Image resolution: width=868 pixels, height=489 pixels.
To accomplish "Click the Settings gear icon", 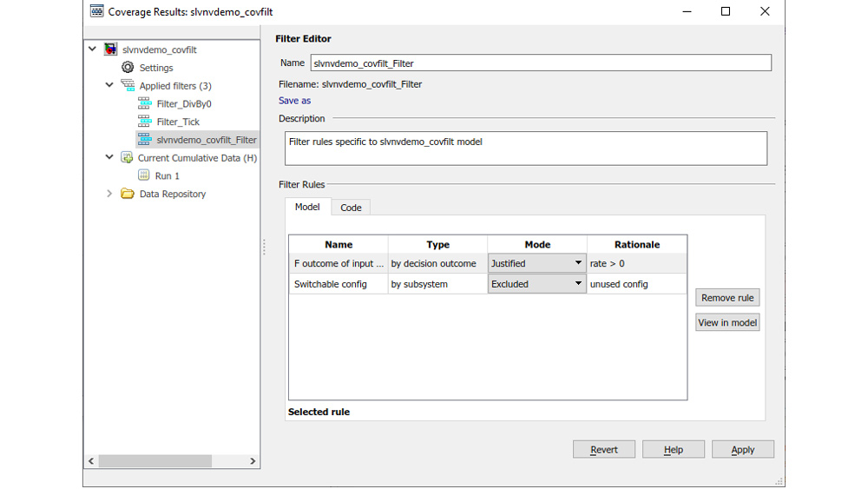I will click(128, 68).
